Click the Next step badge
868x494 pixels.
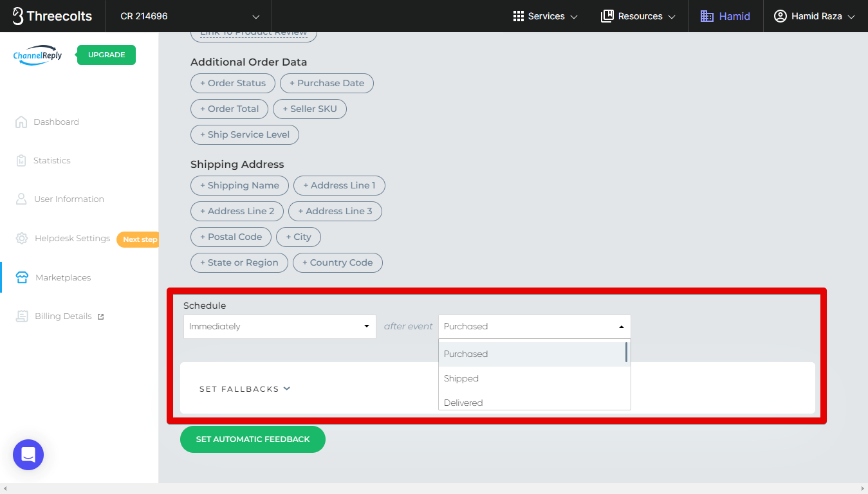coord(138,239)
